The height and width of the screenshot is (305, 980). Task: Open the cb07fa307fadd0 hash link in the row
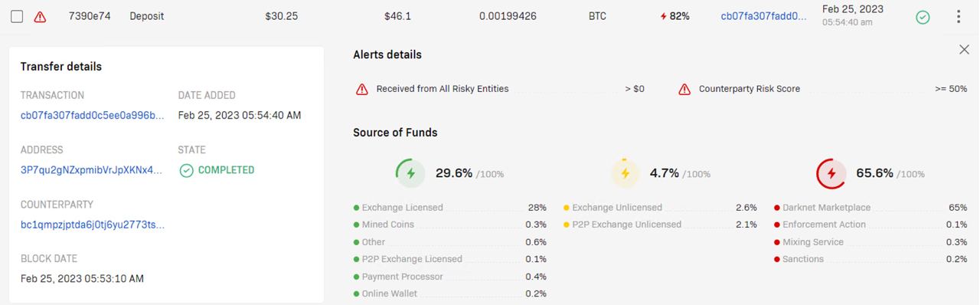763,16
